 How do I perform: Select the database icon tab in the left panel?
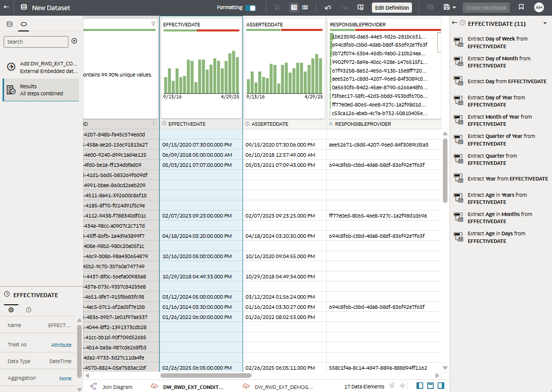tap(9, 24)
